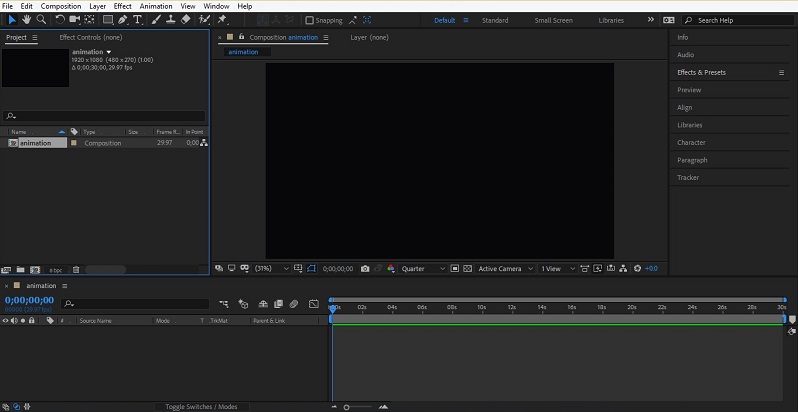The width and height of the screenshot is (798, 412).
Task: Select the Pen tool
Action: point(122,19)
